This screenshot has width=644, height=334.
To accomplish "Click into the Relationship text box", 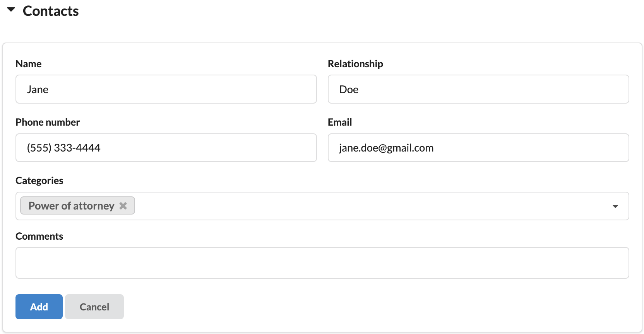I will (x=478, y=89).
